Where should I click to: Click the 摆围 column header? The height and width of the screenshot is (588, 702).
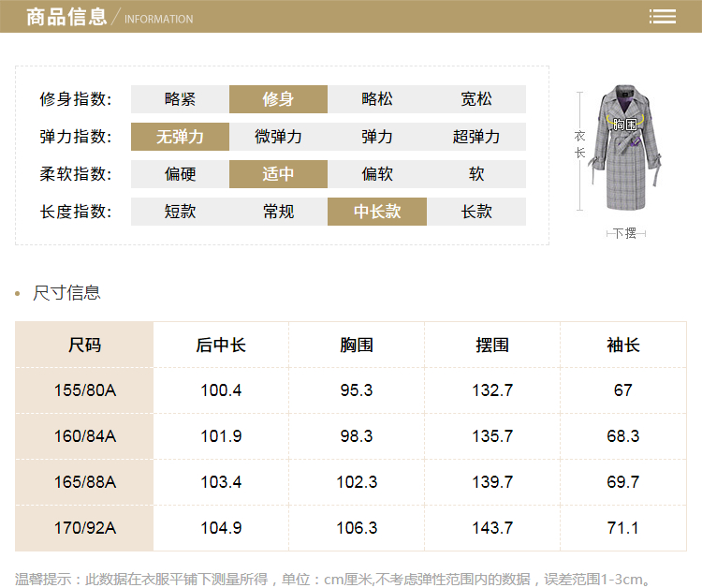pyautogui.click(x=492, y=345)
